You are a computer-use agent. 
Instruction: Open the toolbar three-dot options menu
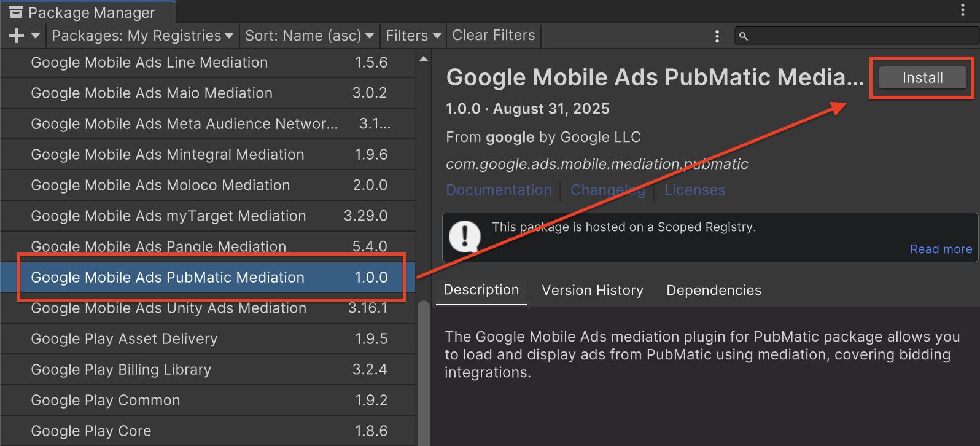(717, 36)
